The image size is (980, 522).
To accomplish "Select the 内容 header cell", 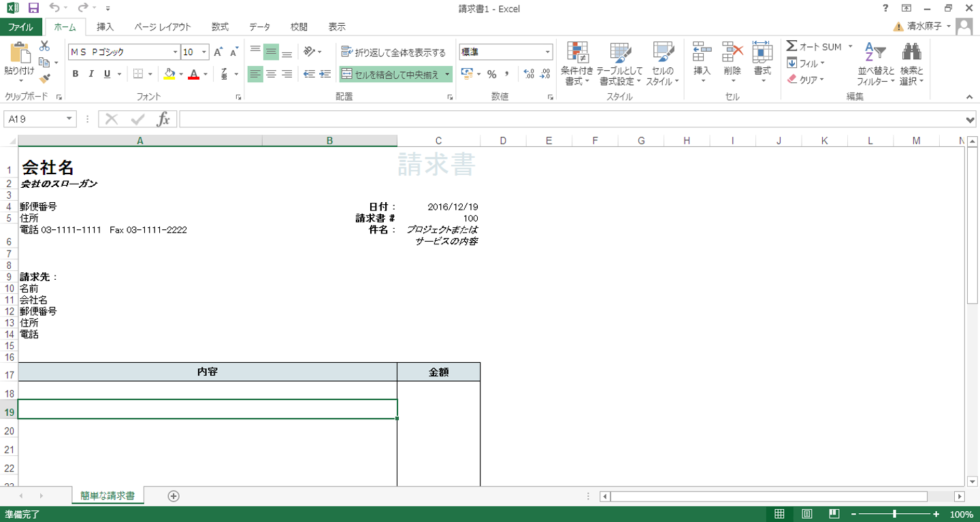I will pos(208,372).
